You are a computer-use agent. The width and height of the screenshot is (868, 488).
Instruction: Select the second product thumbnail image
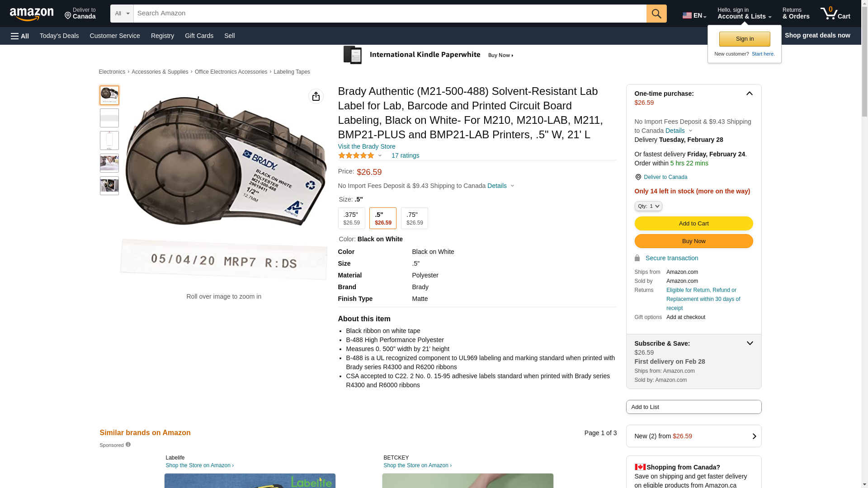pos(109,118)
